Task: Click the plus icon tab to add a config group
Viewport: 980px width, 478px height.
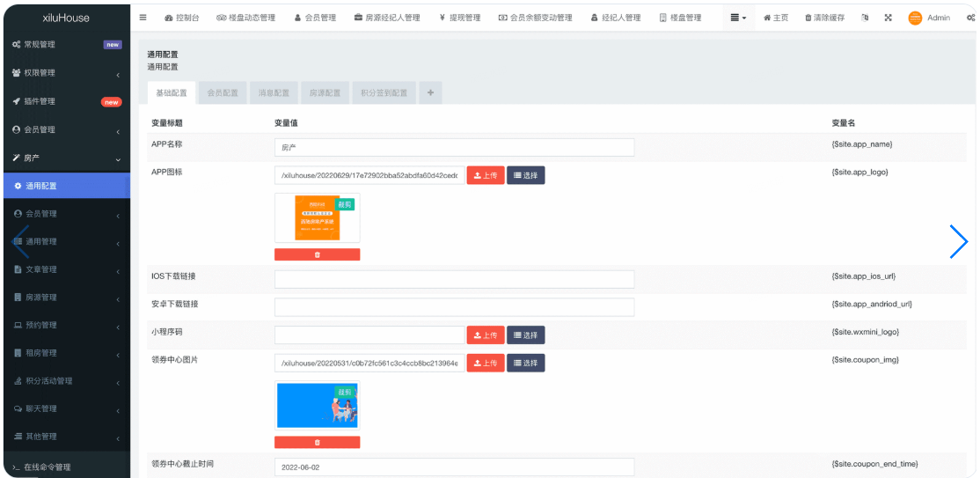Action: point(430,92)
